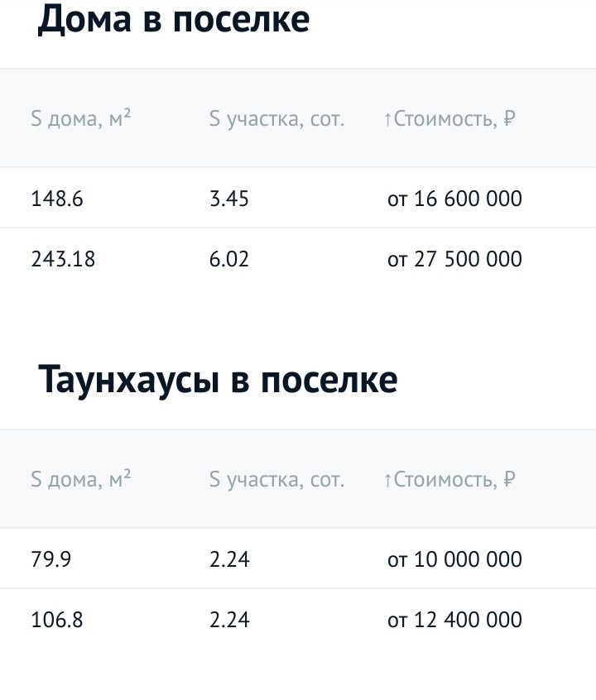Click the Таунхаусы в поселке heading
The image size is (596, 700).
(218, 380)
